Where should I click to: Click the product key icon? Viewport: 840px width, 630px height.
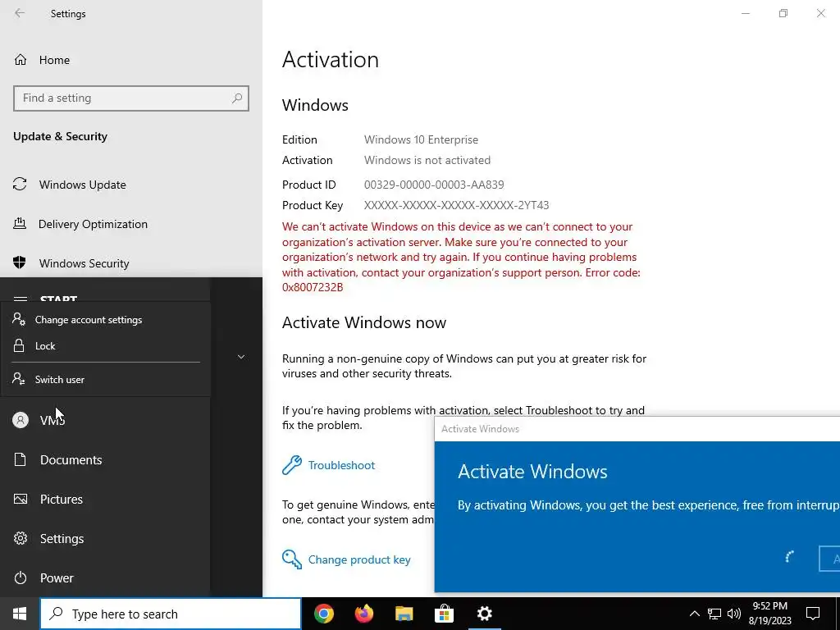tap(291, 559)
